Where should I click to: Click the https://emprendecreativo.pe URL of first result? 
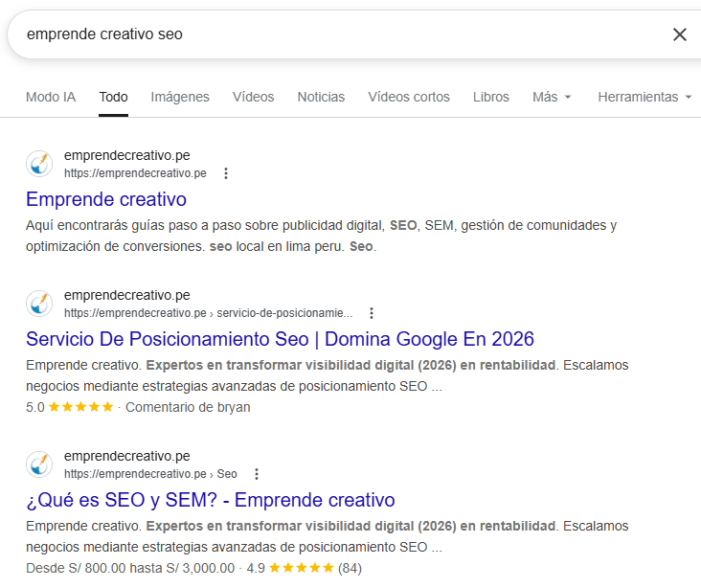click(135, 173)
